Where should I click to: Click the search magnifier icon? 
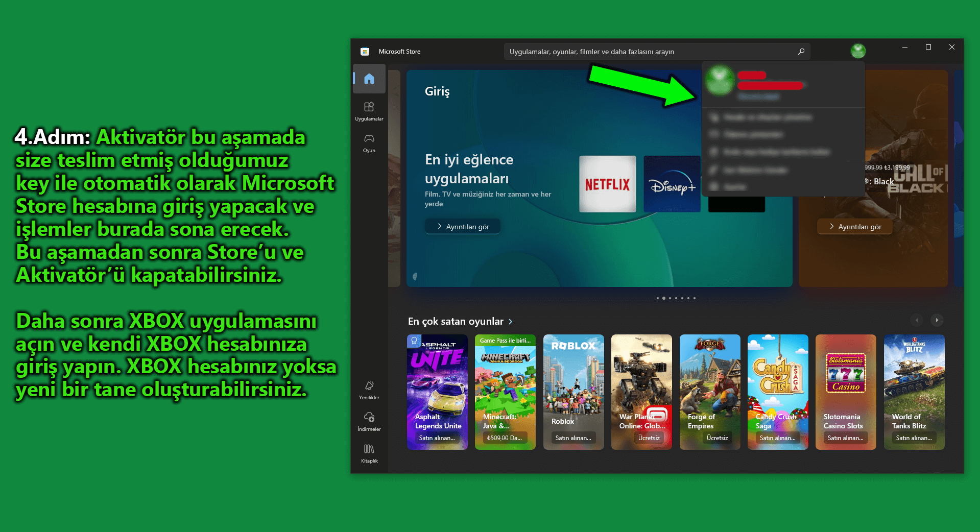[801, 52]
